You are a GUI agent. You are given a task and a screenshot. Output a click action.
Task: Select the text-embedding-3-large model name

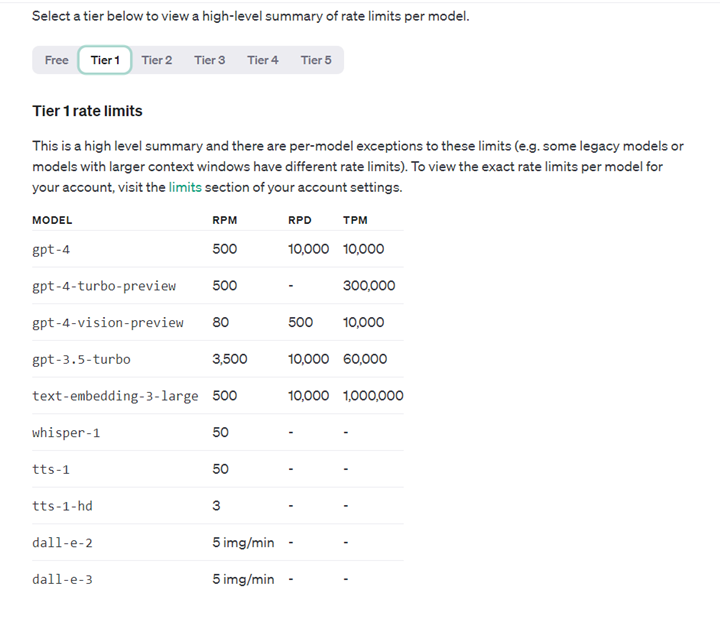pos(115,396)
